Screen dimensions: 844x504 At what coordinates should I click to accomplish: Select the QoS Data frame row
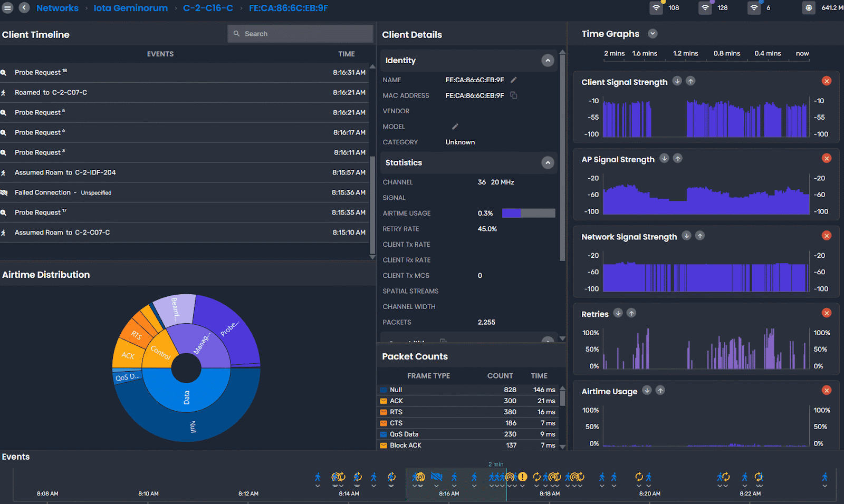(468, 434)
